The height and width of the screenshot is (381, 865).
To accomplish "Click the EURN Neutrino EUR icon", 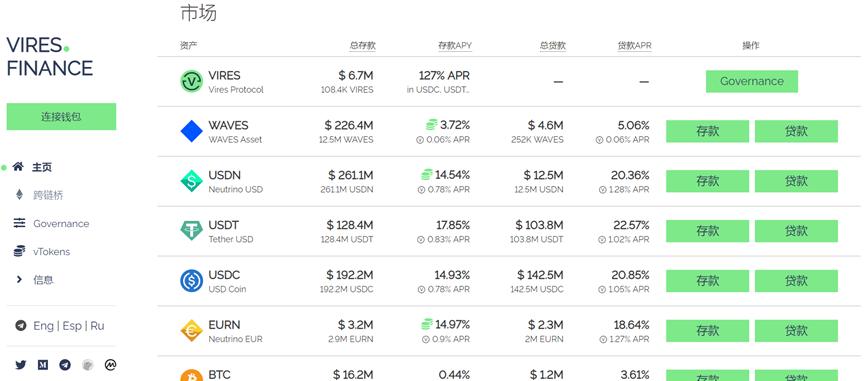I will [191, 330].
